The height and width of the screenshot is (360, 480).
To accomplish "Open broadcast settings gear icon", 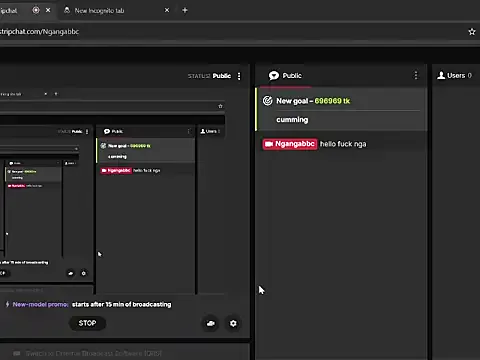I will 233,323.
